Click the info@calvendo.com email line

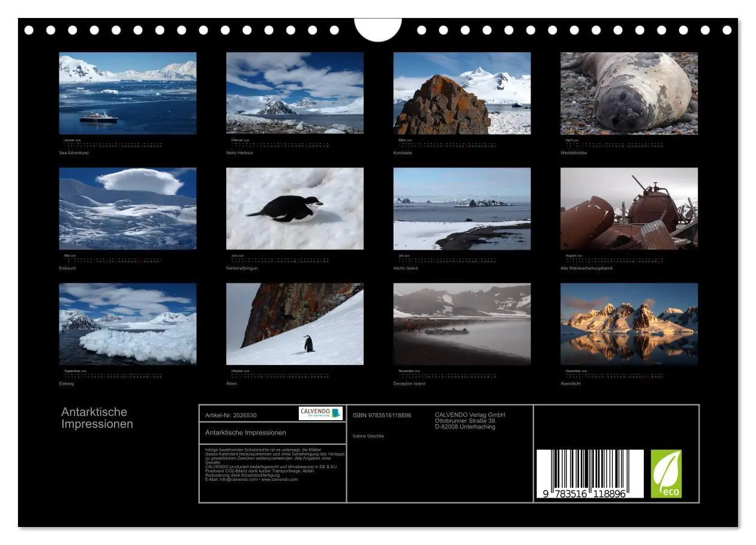(251, 480)
